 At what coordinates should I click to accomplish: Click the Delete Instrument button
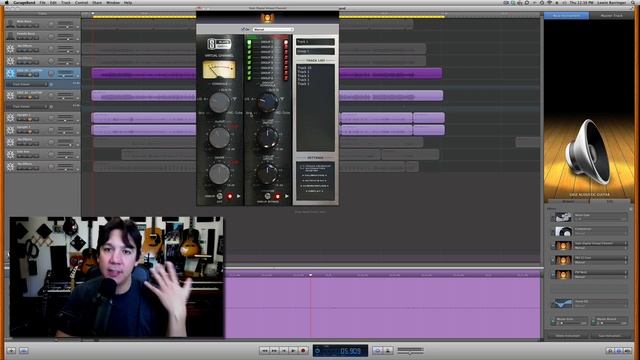point(567,336)
